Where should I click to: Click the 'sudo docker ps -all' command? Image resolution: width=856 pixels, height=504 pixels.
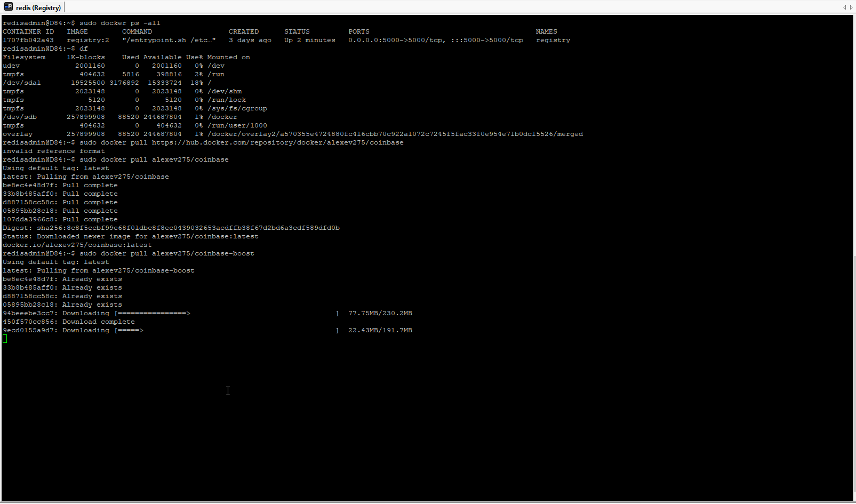120,23
